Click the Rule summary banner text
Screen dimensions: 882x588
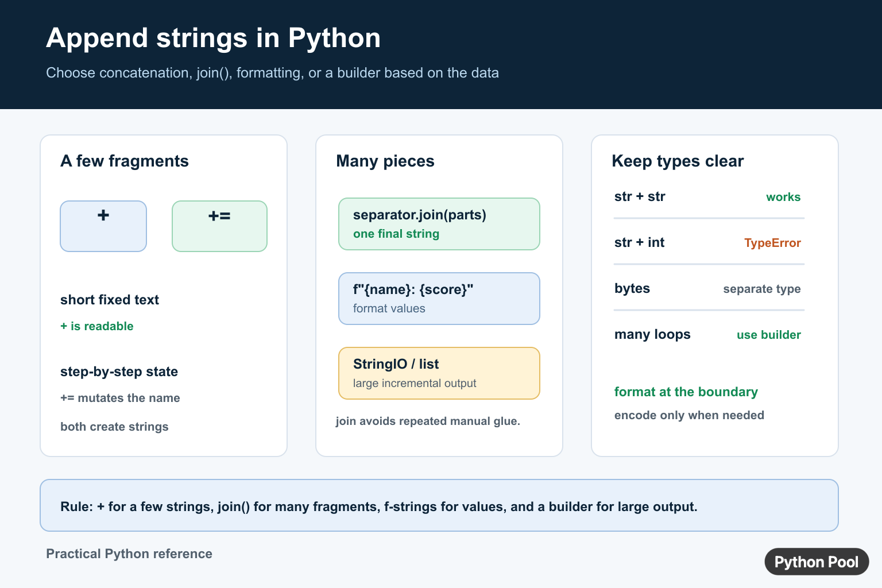[379, 506]
